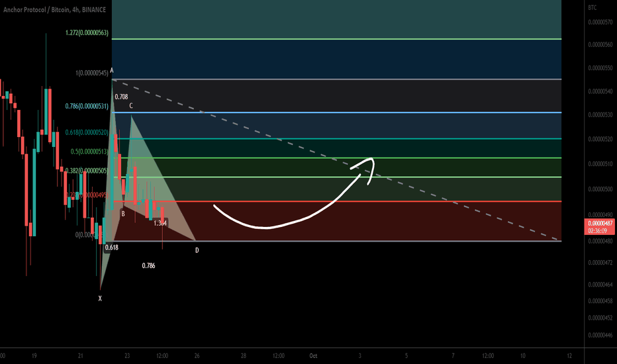Image resolution: width=617 pixels, height=364 pixels.
Task: Click the 0.00000550 price axis label
Action: pyautogui.click(x=600, y=68)
